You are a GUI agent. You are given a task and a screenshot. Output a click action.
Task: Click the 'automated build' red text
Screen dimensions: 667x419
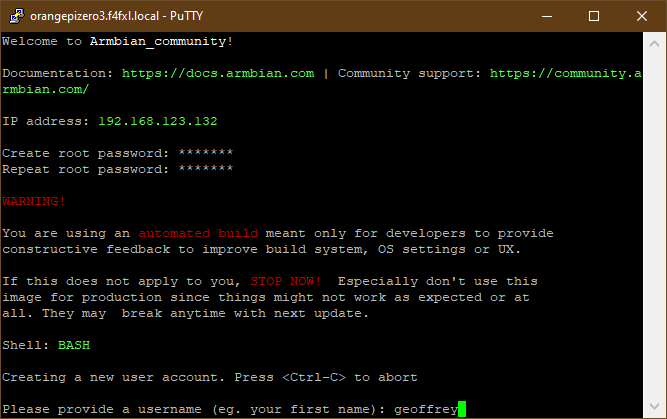point(198,234)
